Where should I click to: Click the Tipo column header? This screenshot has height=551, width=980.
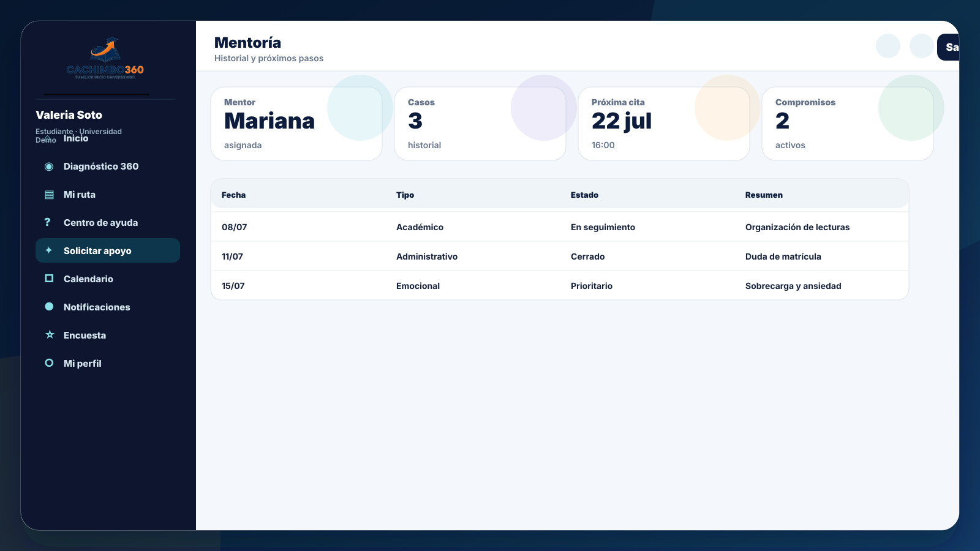click(x=405, y=195)
